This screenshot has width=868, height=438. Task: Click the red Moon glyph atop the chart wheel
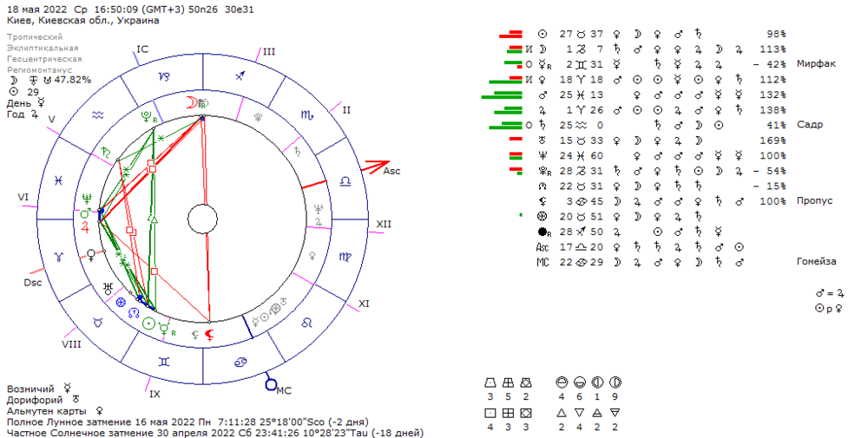pyautogui.click(x=190, y=102)
